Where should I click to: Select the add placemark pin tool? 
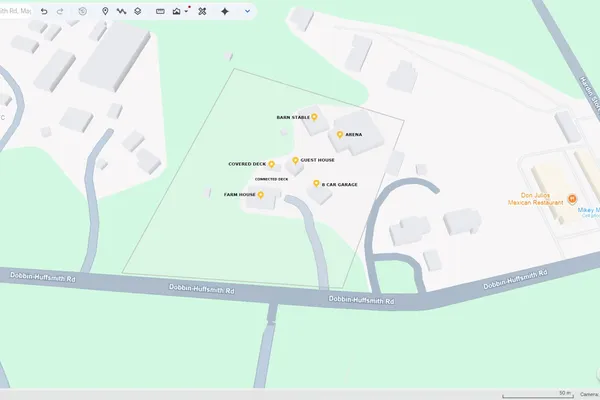tap(105, 11)
